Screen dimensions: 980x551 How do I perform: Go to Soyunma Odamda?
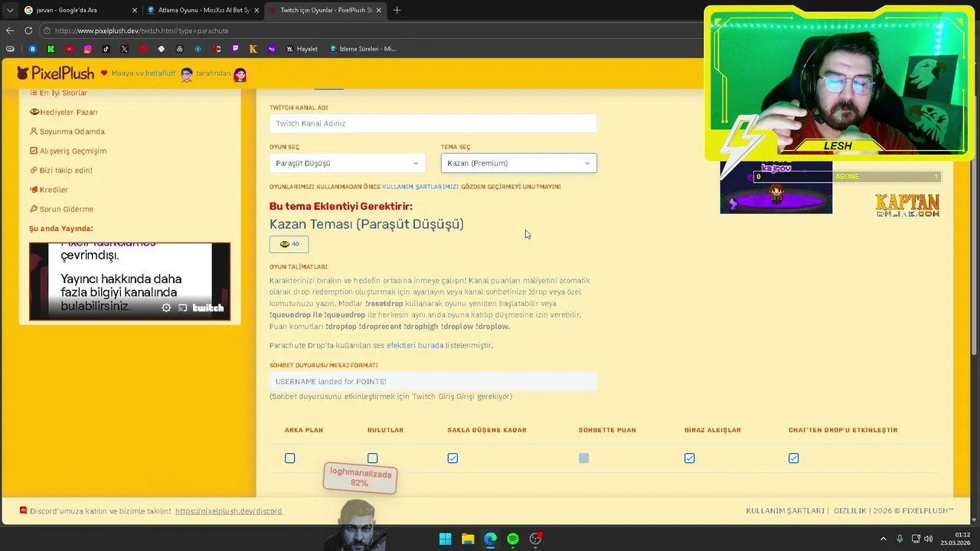(67, 132)
